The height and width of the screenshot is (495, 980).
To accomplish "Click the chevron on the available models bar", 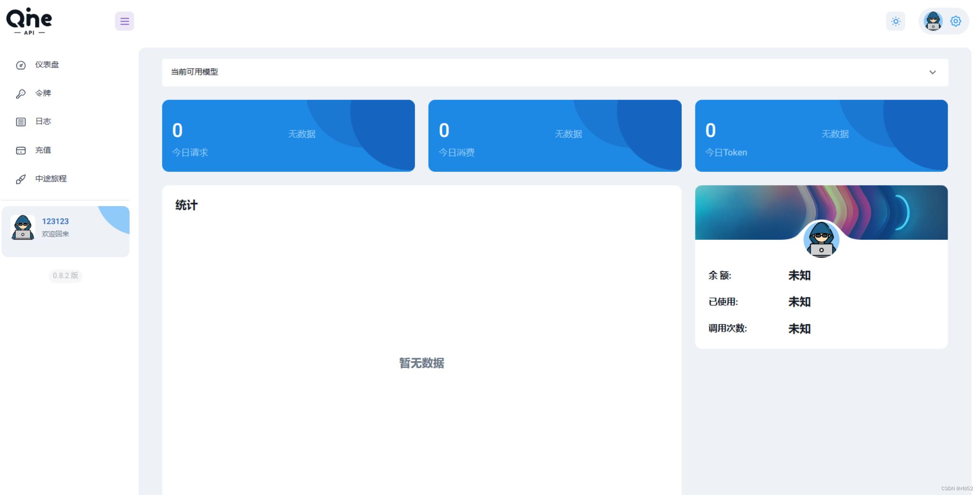I will click(933, 72).
